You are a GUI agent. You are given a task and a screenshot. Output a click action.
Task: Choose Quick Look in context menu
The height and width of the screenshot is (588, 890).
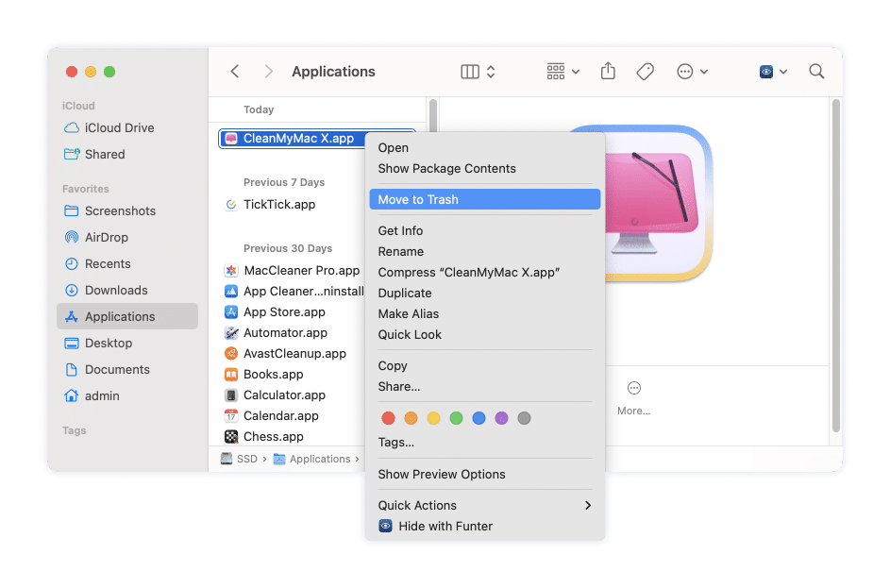pyautogui.click(x=485, y=335)
